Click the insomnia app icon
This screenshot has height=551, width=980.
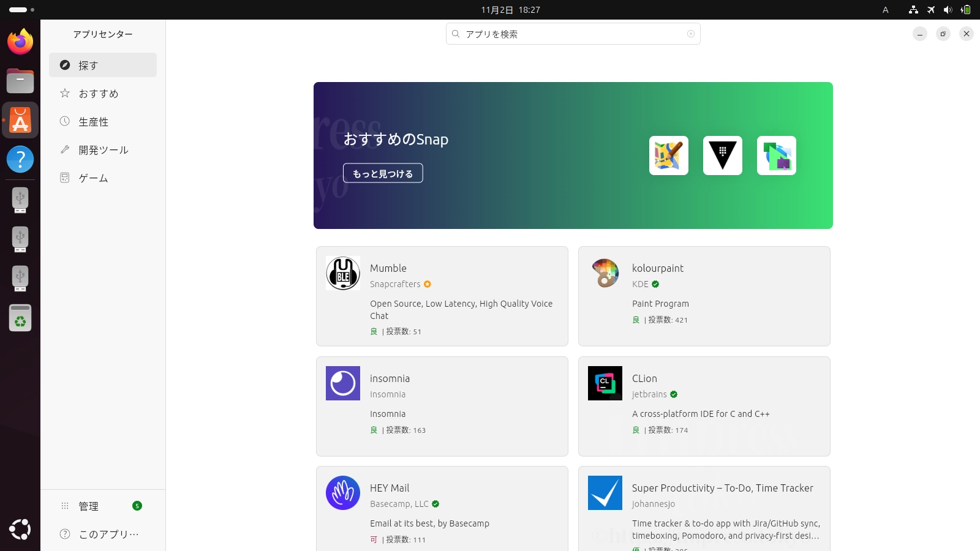pos(343,383)
